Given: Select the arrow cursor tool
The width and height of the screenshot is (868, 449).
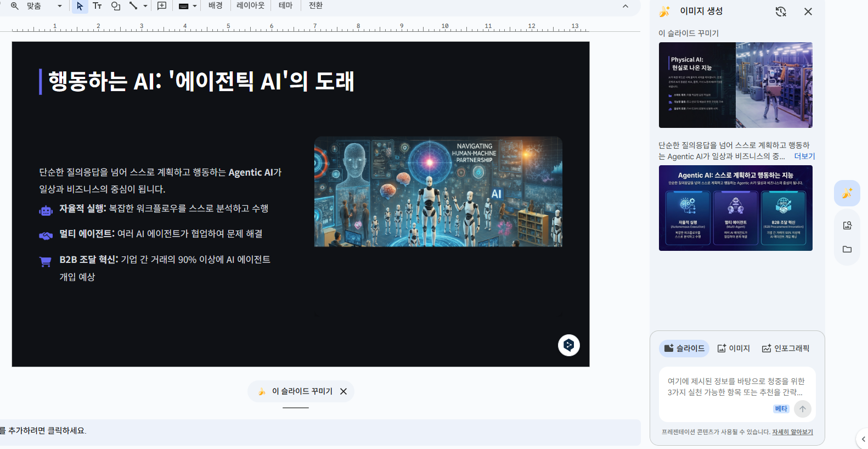Looking at the screenshot, I should click(x=80, y=6).
